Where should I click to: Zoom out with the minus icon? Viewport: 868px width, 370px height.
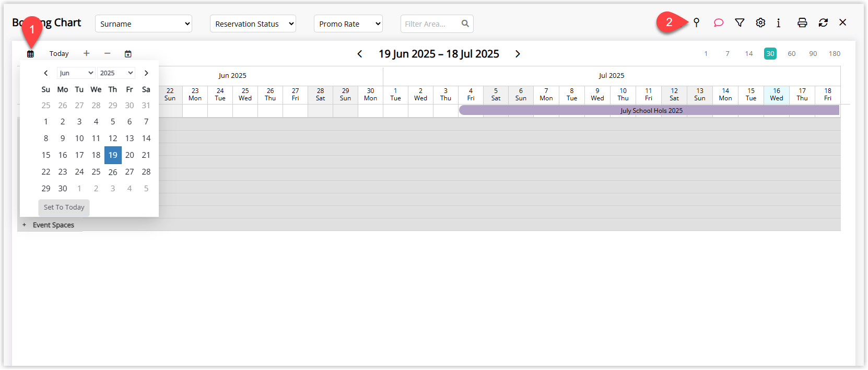coord(107,53)
